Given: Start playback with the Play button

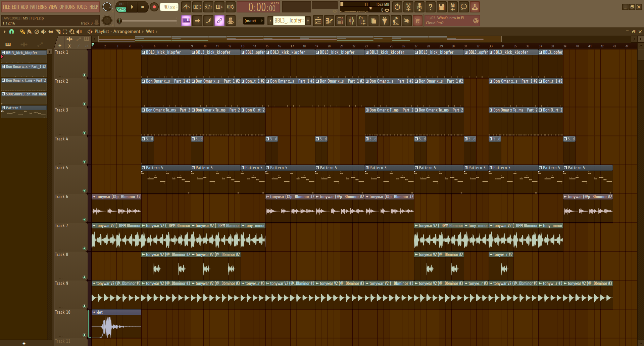Looking at the screenshot, I should click(132, 7).
